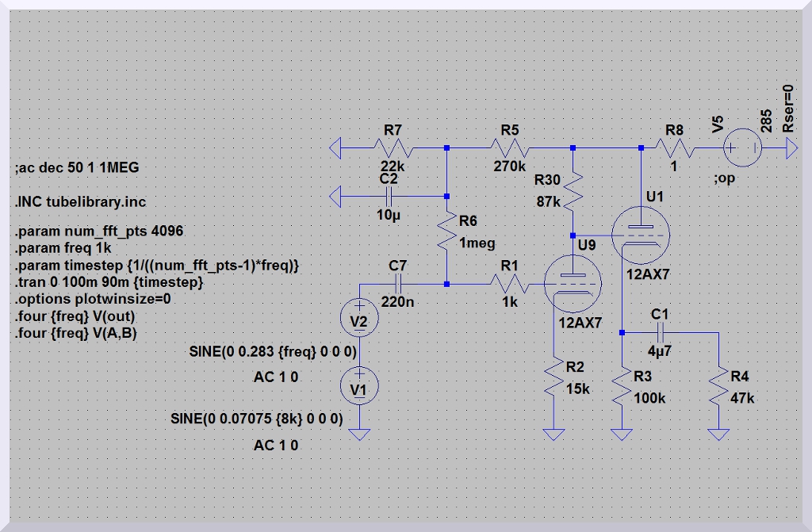Select the V5 285V supply source
Image resolution: width=812 pixels, height=532 pixels.
click(741, 148)
